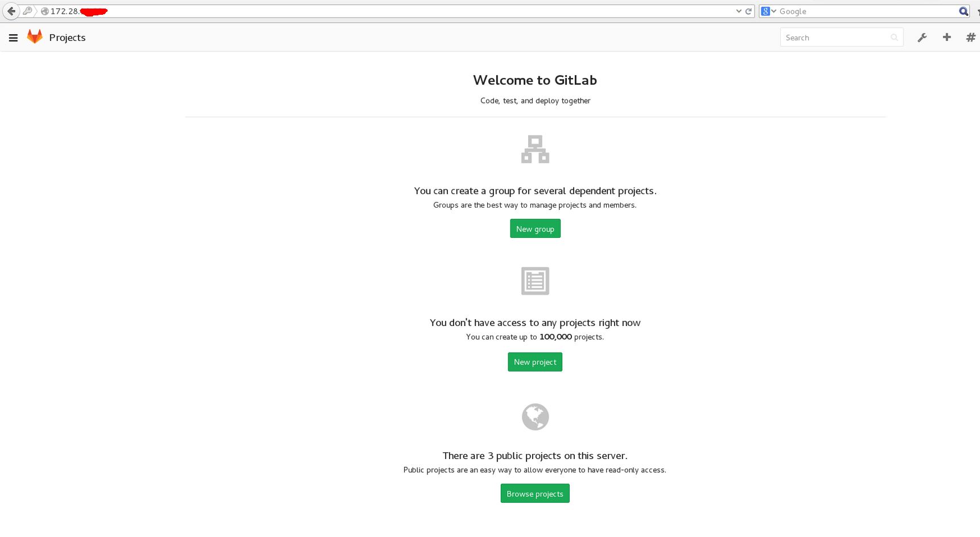
Task: Click 'You can create a group' text
Action: tap(535, 191)
